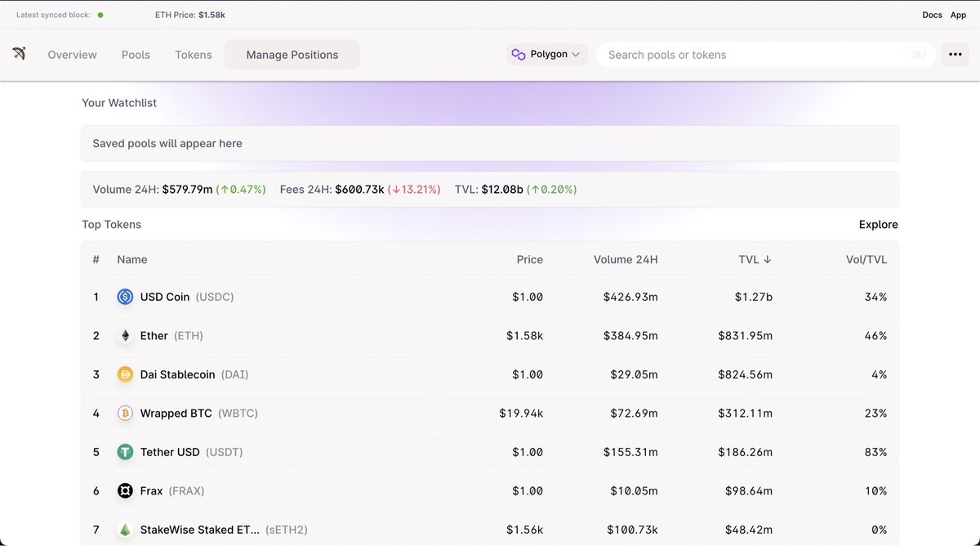Open the Docs link

point(932,15)
